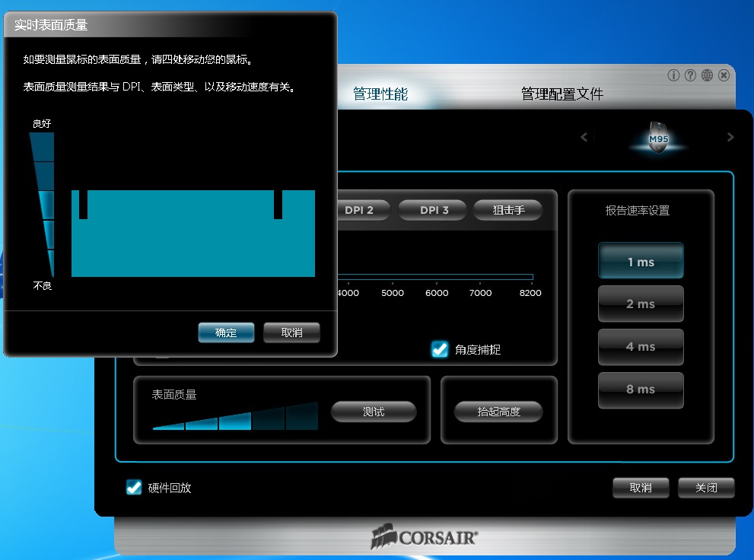Viewport: 754px width, 560px height.
Task: Set report rate to 4 ms
Action: tap(641, 346)
